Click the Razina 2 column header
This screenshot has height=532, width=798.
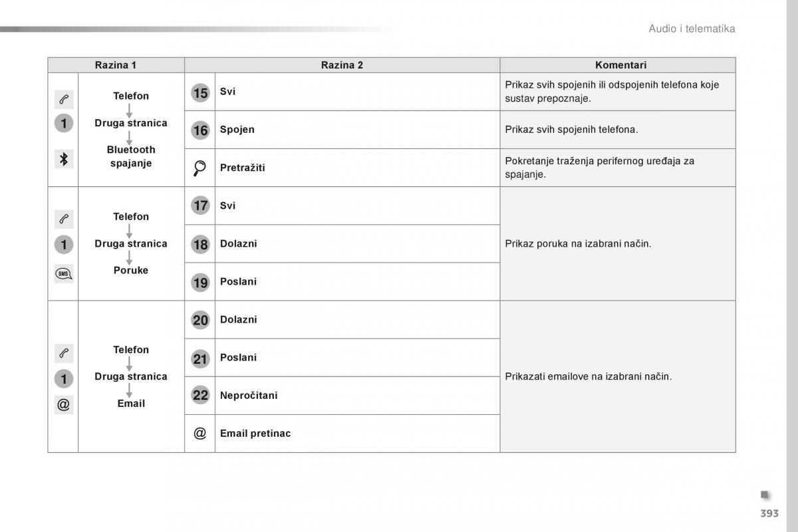342,65
